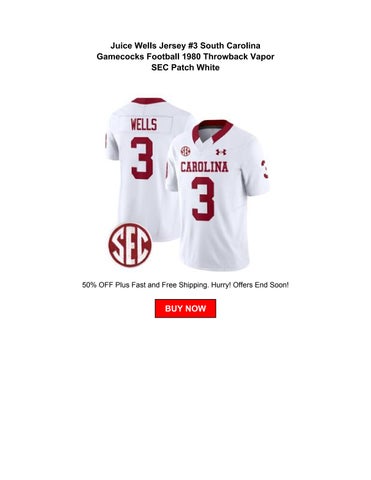Click the large SEC patch logo
371x480 pixels.
tap(130, 245)
